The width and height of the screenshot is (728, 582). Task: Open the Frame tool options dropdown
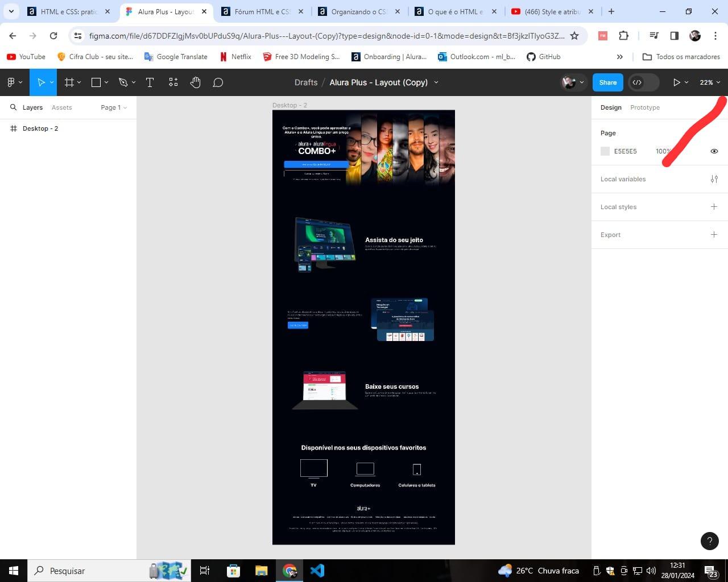pyautogui.click(x=79, y=82)
